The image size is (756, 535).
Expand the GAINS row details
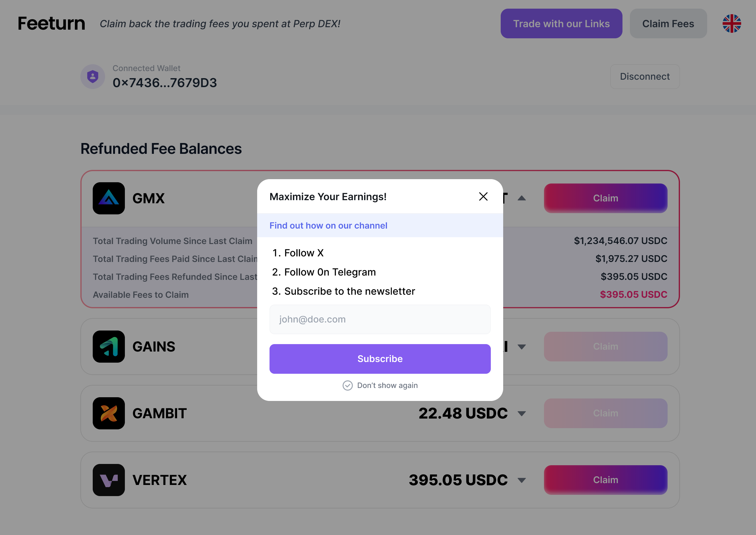coord(522,347)
